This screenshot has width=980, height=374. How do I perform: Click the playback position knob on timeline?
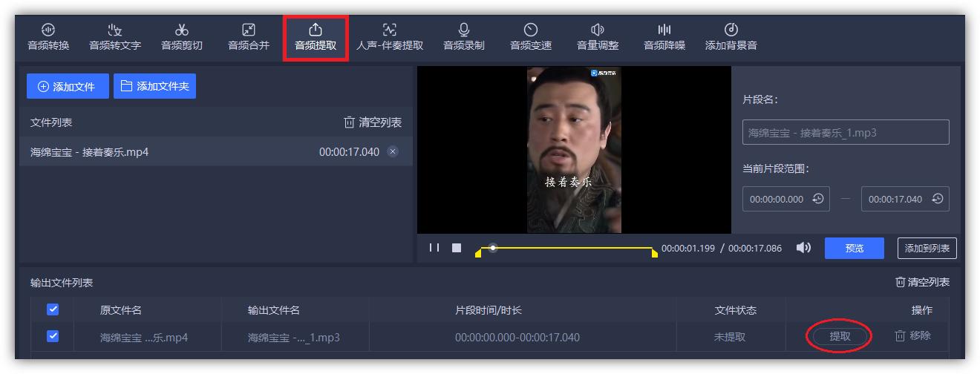pyautogui.click(x=492, y=248)
